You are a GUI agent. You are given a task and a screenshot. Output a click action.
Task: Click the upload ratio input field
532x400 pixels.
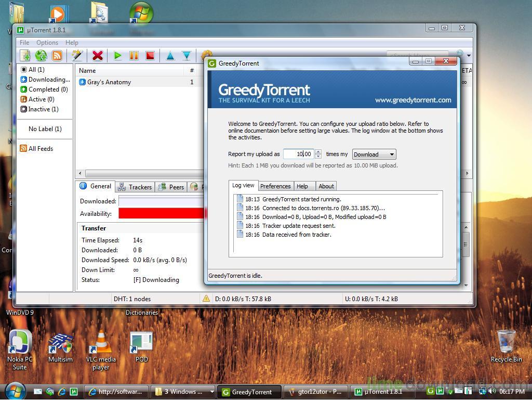[298, 154]
